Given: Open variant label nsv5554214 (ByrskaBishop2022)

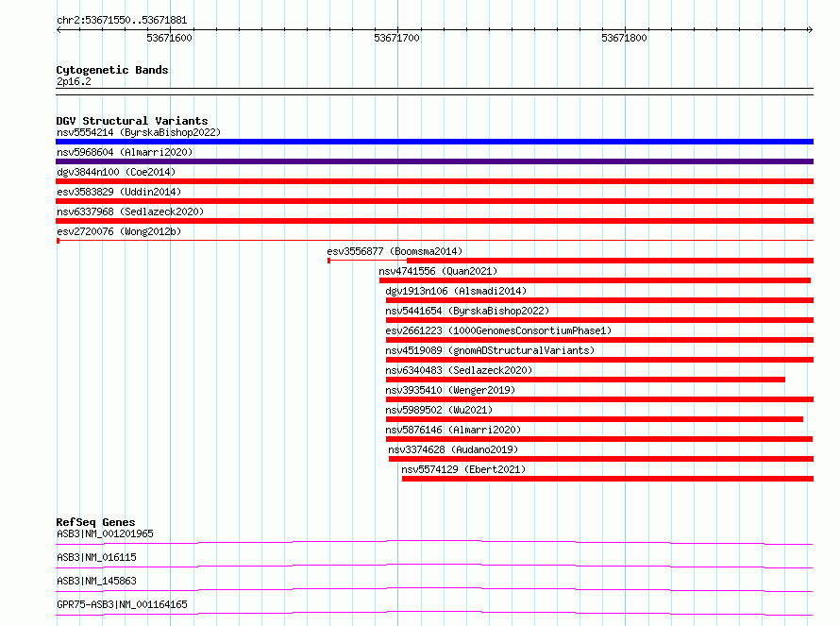Looking at the screenshot, I should point(139,132).
